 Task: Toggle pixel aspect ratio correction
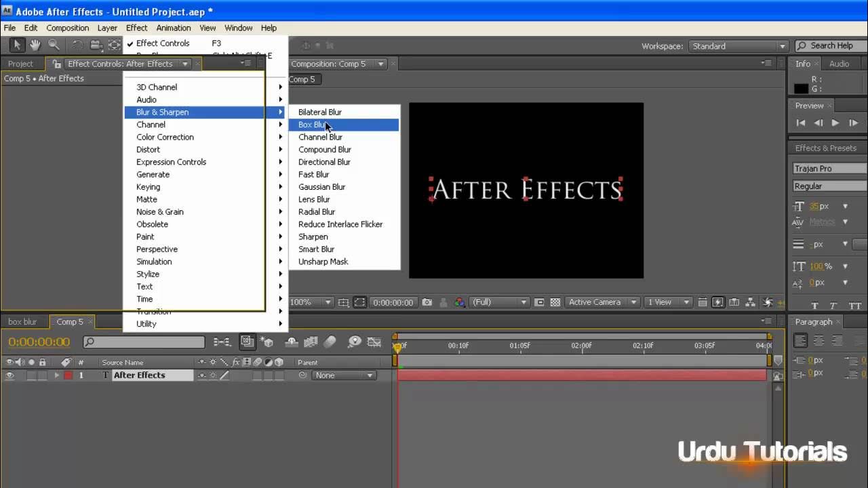click(x=703, y=302)
